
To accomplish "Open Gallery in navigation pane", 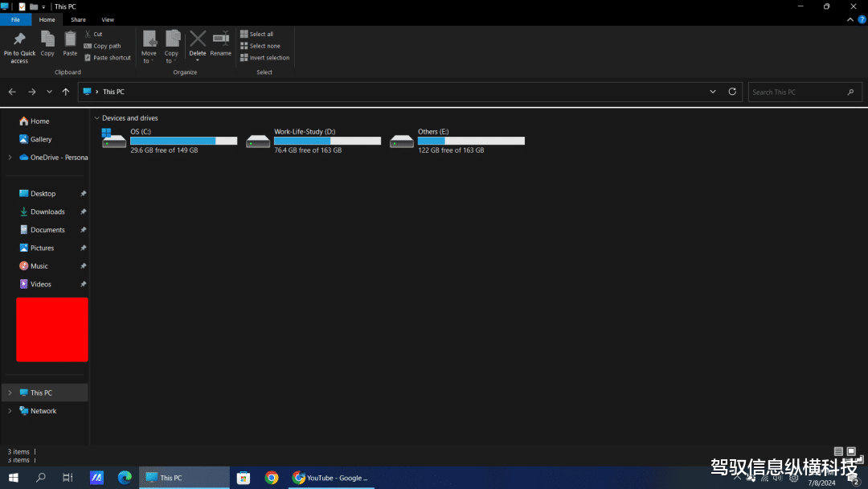I will pos(35,140).
